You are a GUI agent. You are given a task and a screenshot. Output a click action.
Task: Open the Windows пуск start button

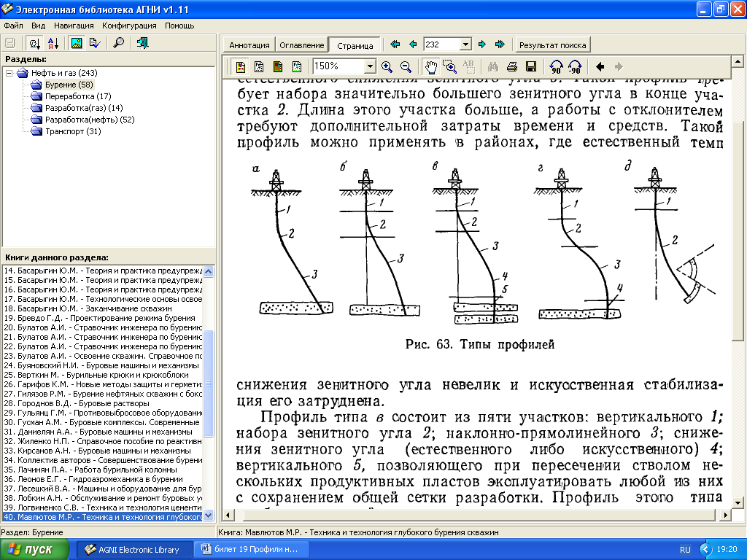(34, 550)
